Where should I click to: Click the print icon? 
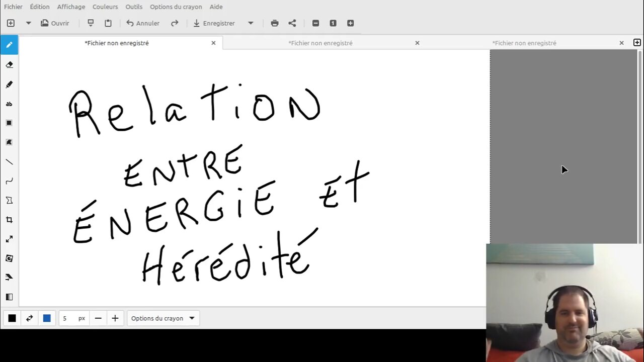coord(275,23)
